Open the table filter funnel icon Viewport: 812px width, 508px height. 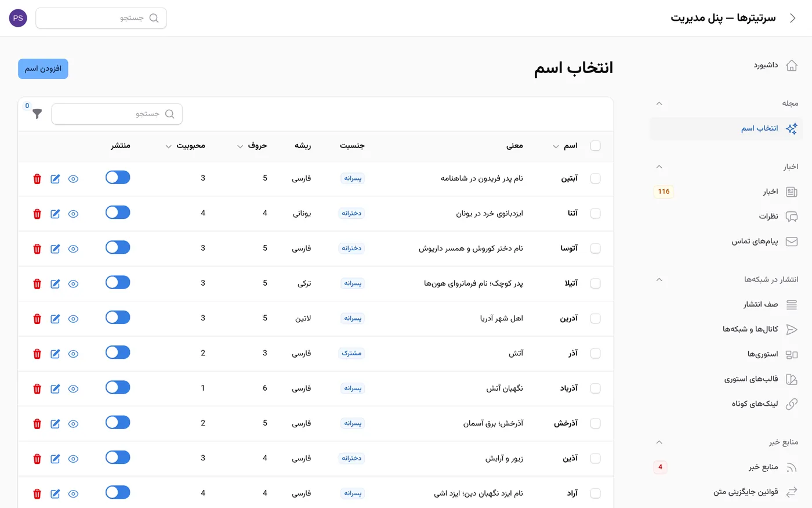(x=37, y=114)
